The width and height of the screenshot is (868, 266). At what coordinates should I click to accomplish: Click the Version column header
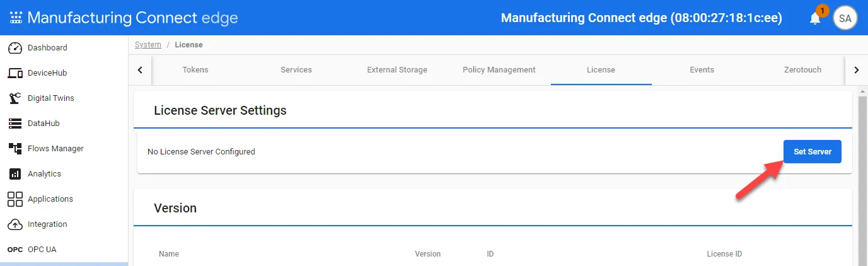pyautogui.click(x=428, y=254)
